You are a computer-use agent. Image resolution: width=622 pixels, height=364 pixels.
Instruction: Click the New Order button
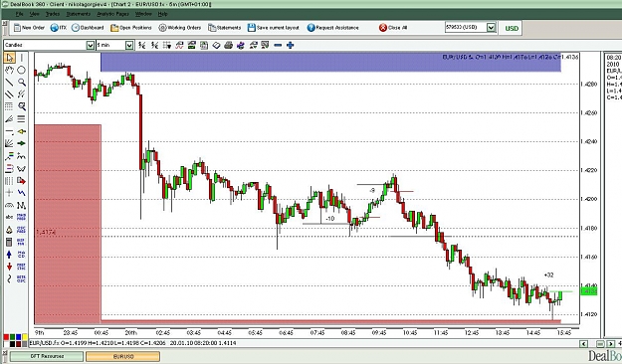[x=29, y=28]
